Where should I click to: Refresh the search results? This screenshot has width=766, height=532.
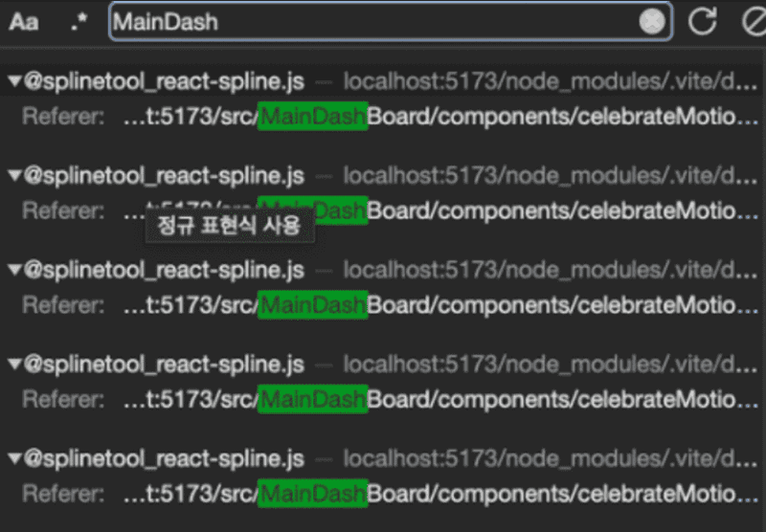tap(703, 22)
